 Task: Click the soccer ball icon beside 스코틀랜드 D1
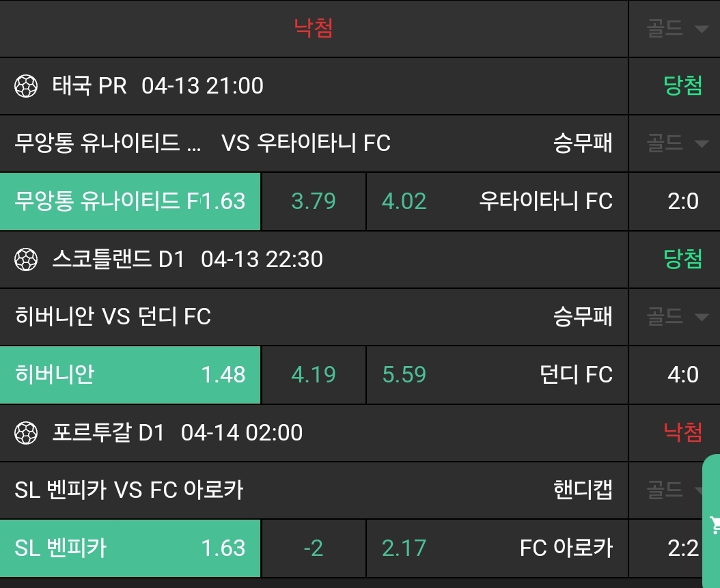pos(26,260)
